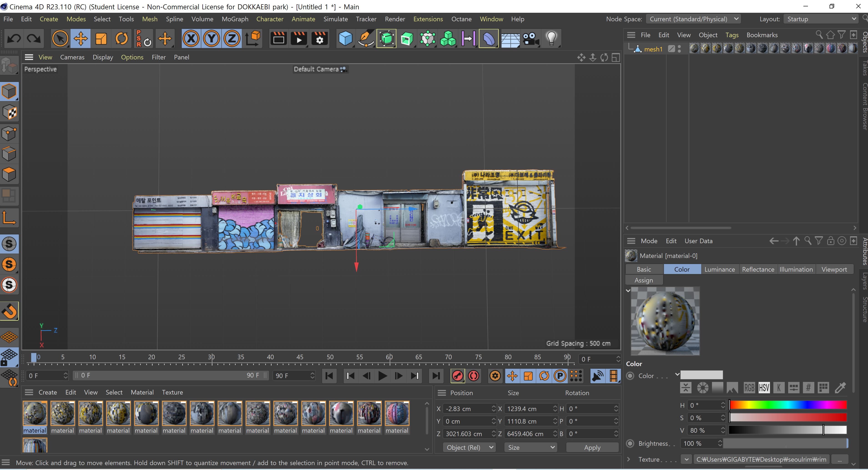Switch to Points mode

pos(9,133)
